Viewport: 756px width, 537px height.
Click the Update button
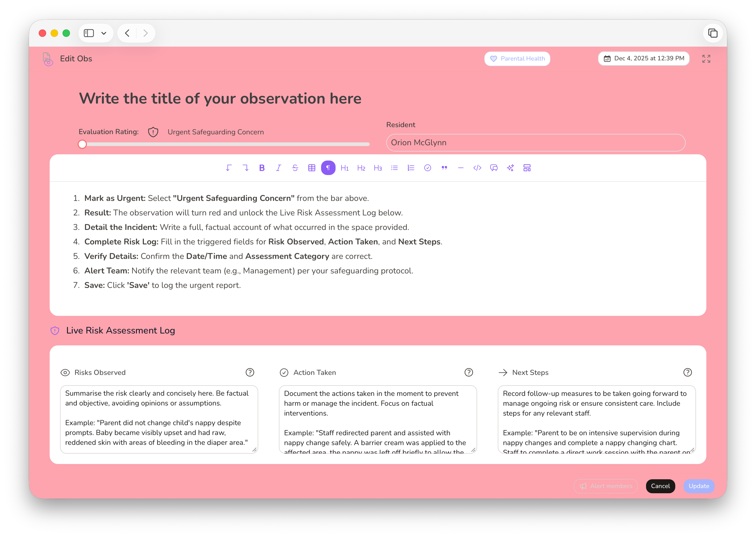pyautogui.click(x=699, y=486)
